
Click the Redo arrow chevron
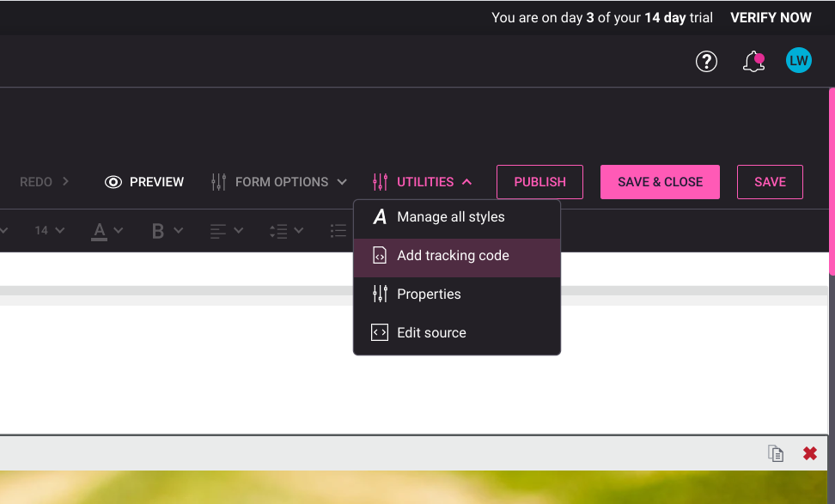65,181
